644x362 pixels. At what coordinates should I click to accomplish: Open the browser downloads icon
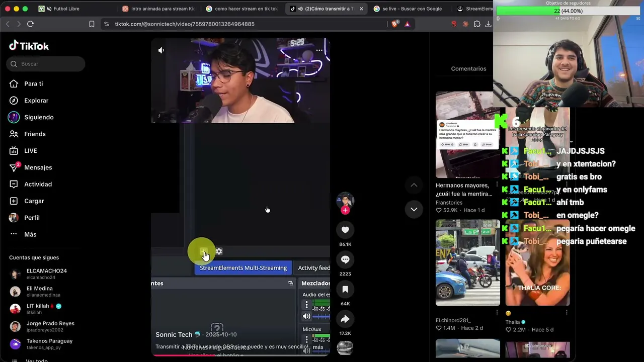(488, 24)
